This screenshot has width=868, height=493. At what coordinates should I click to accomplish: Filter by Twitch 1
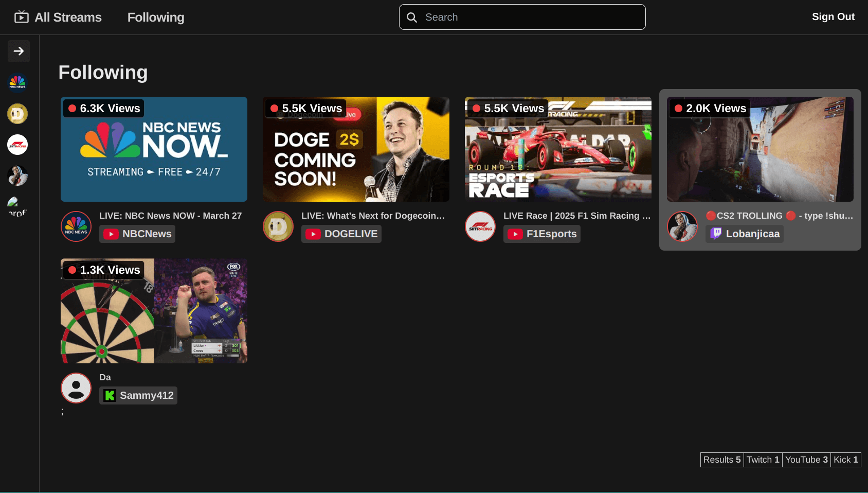763,460
